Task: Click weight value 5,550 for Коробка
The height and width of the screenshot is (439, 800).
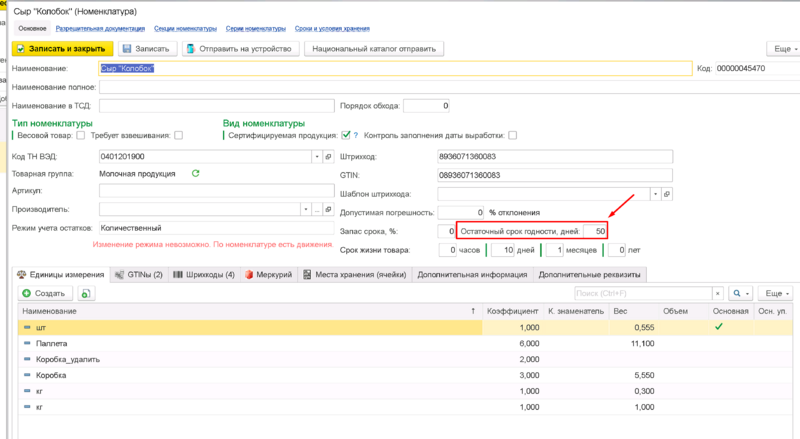Action: coord(644,375)
